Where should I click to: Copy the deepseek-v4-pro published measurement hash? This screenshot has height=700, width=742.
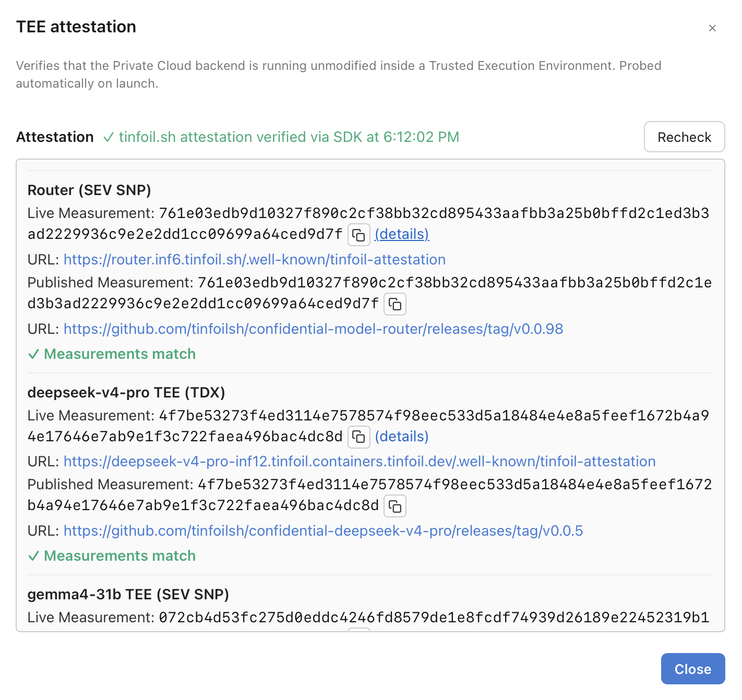click(x=395, y=506)
